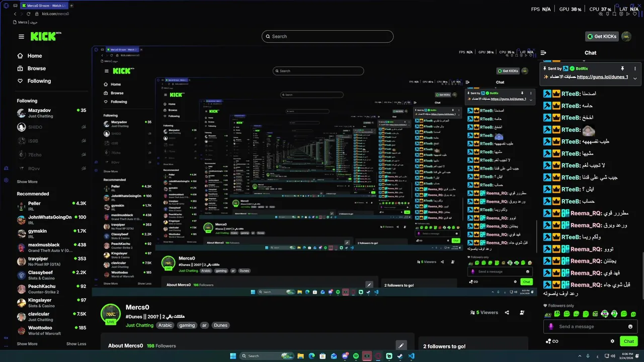Click the Just Chatting category link

139,325
